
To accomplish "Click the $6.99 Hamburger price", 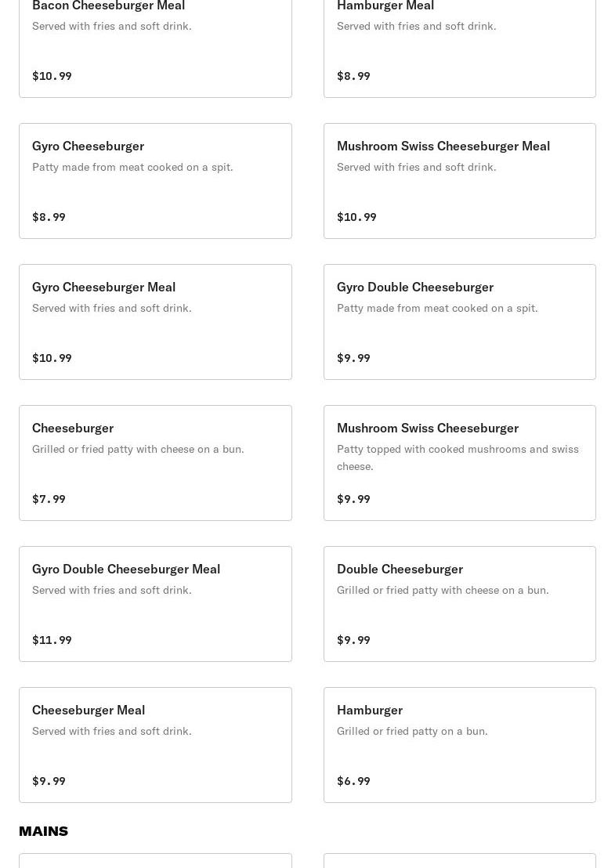I will click(x=353, y=781).
